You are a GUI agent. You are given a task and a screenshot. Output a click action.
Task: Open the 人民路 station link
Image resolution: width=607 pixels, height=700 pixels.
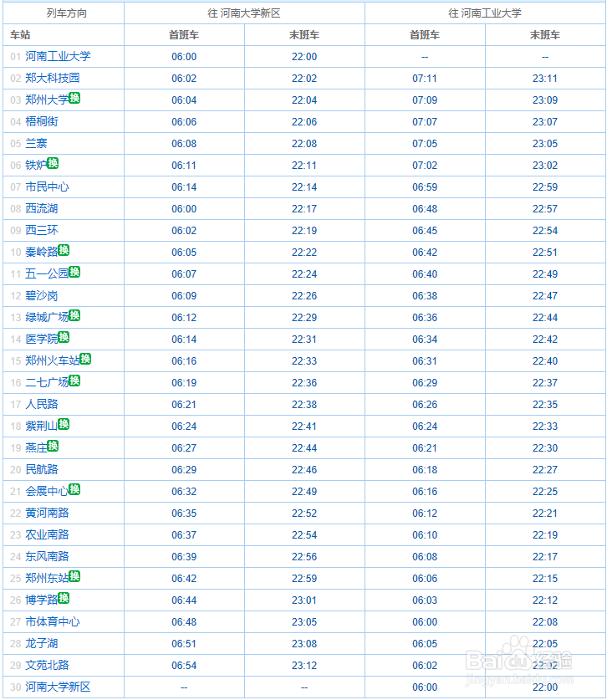[x=42, y=405]
